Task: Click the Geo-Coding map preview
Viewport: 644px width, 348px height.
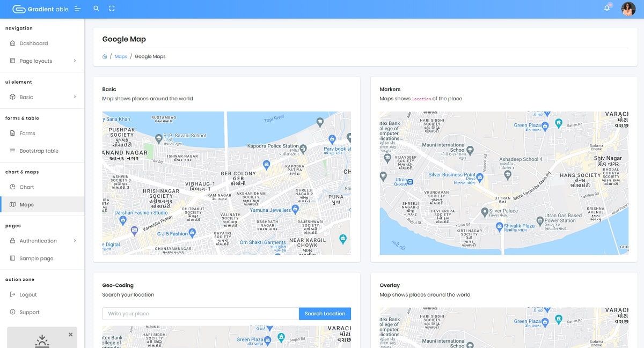Action: coord(226,337)
